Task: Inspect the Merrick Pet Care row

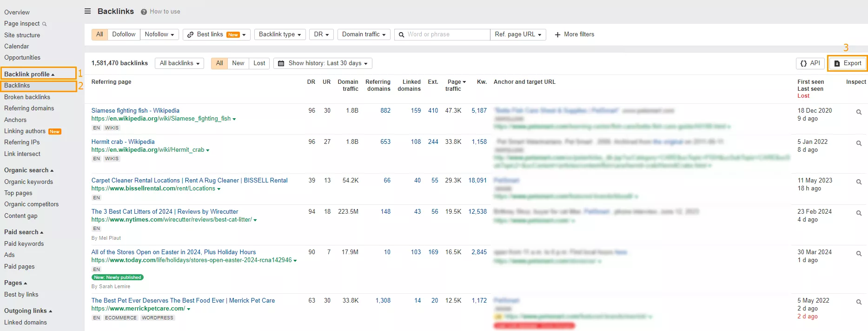Action: (x=859, y=302)
